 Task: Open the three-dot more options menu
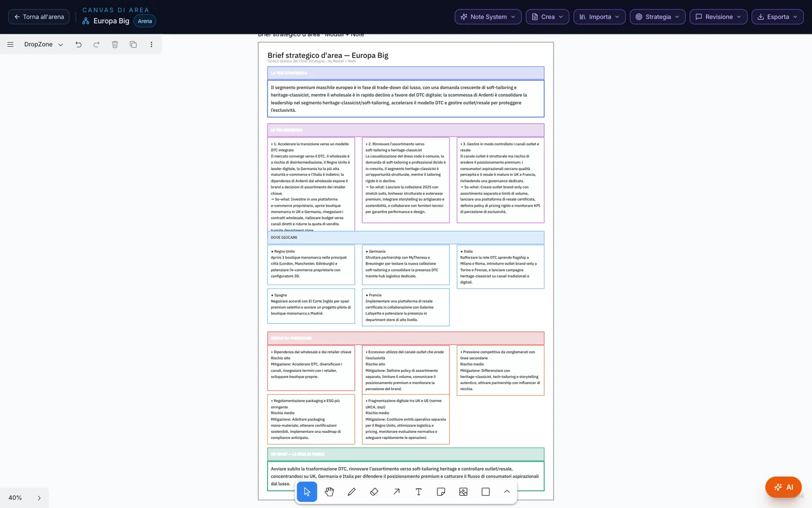click(x=151, y=45)
